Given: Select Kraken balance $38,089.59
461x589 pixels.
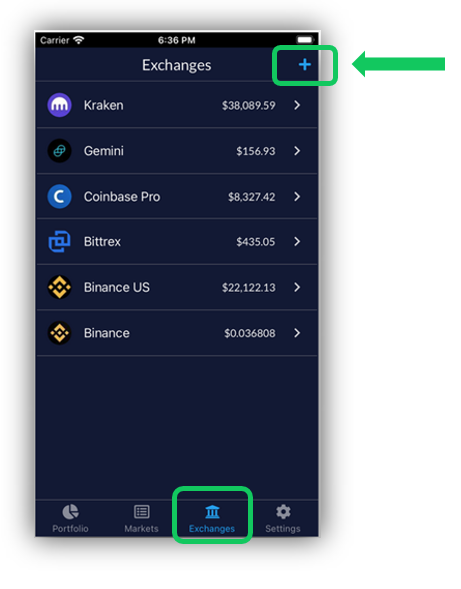Looking at the screenshot, I should coord(248,106).
